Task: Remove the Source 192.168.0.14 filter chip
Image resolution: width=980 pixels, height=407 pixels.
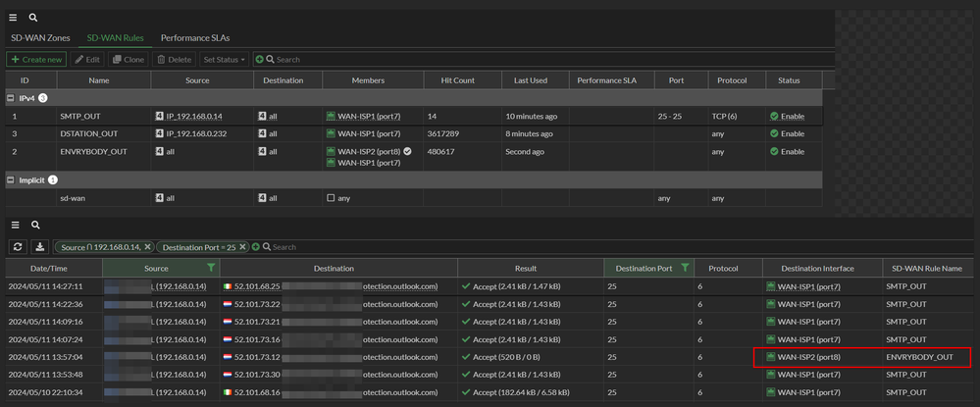Action: coord(147,247)
